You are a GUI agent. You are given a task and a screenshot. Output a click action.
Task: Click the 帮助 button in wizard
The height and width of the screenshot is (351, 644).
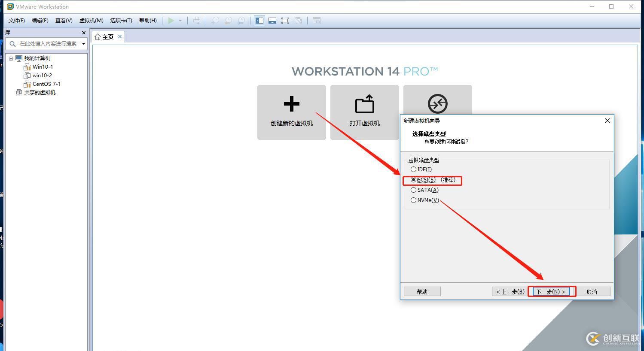[x=422, y=292]
